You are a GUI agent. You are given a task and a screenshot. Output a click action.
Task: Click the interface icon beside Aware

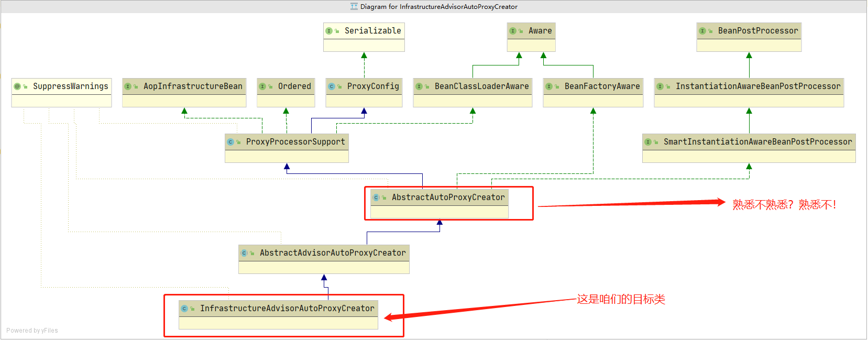tap(513, 31)
